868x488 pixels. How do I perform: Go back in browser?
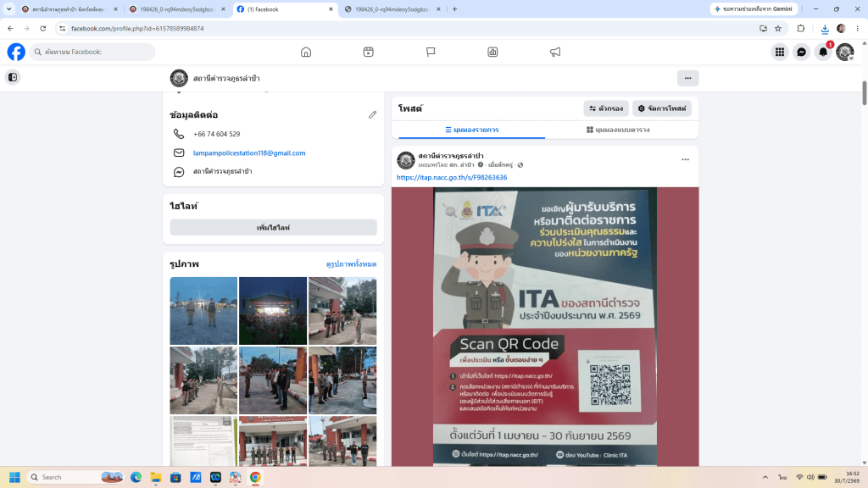pos(10,28)
